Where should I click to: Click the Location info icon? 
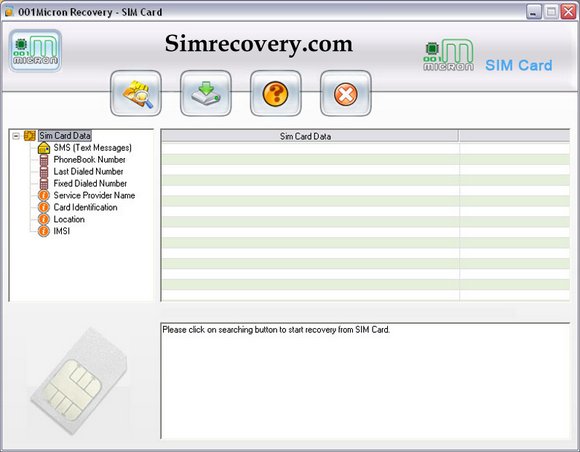point(44,219)
